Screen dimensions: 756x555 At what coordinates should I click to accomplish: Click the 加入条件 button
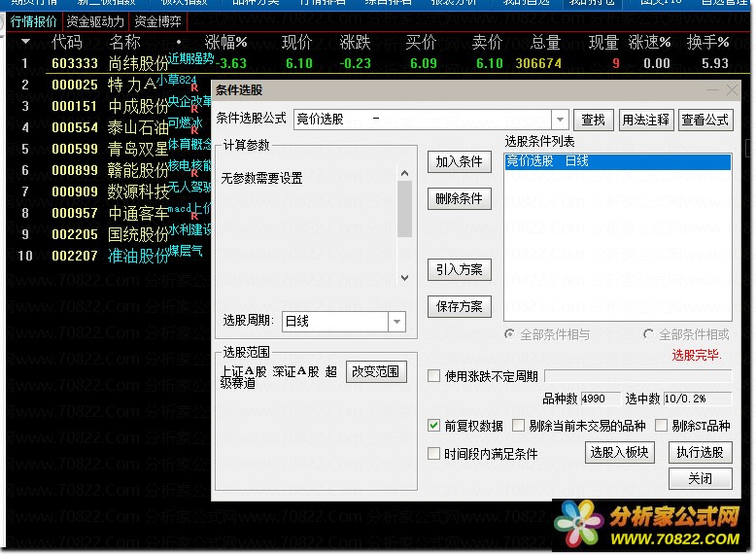pyautogui.click(x=459, y=161)
